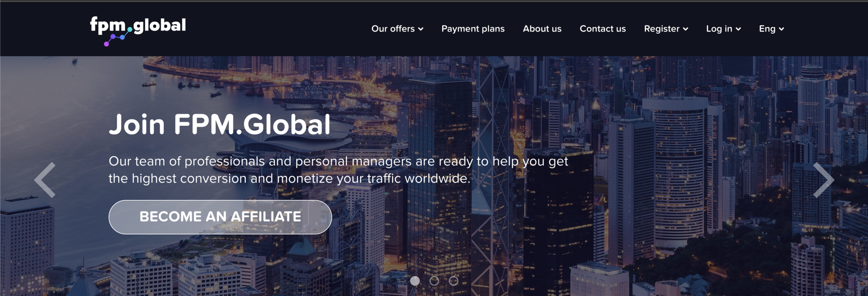Select the second carousel dot indicator
Screen dimensions: 868x296
(x=434, y=281)
